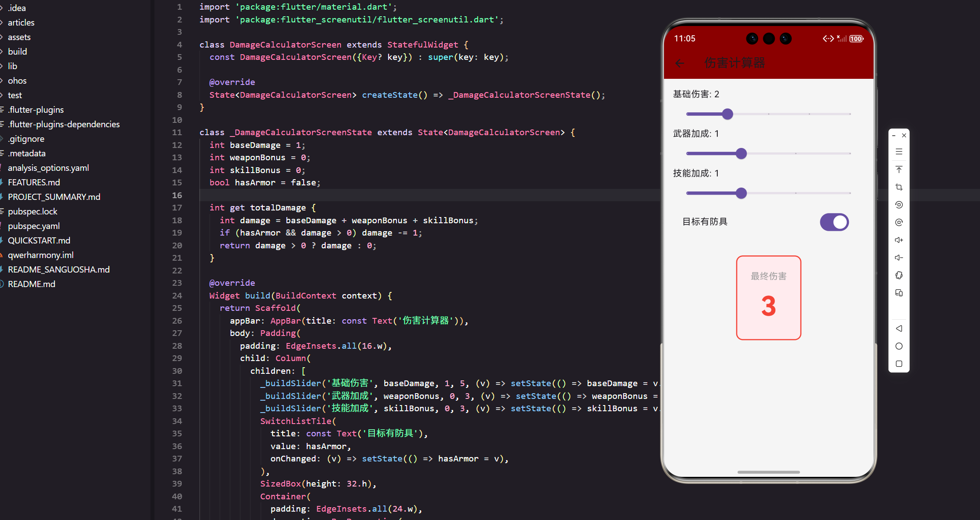Click line number 16 in the gutter
This screenshot has width=980, height=520.
click(x=177, y=195)
